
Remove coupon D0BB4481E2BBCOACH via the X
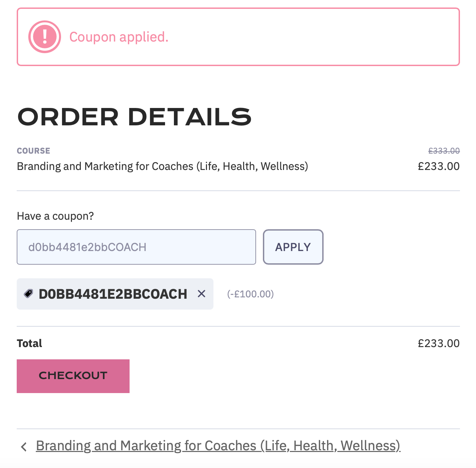pyautogui.click(x=201, y=294)
